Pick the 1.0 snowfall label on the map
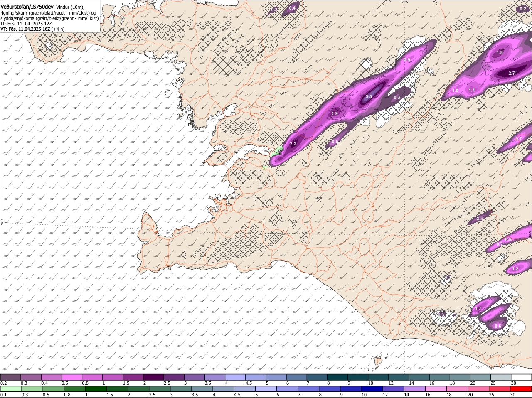 (x=455, y=91)
